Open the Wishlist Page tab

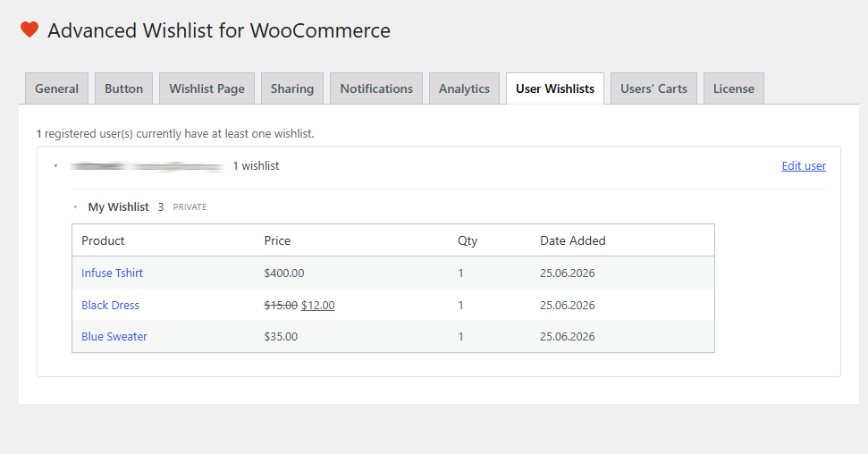pyautogui.click(x=207, y=88)
